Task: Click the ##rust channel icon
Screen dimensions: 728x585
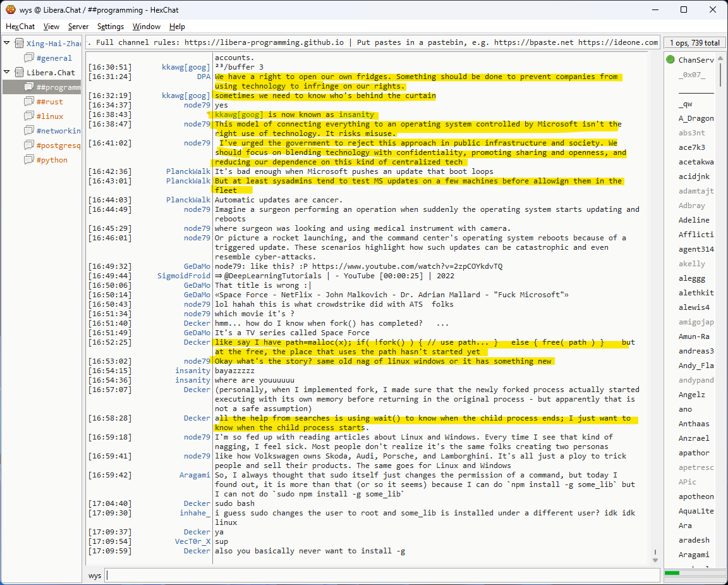Action: [x=29, y=102]
